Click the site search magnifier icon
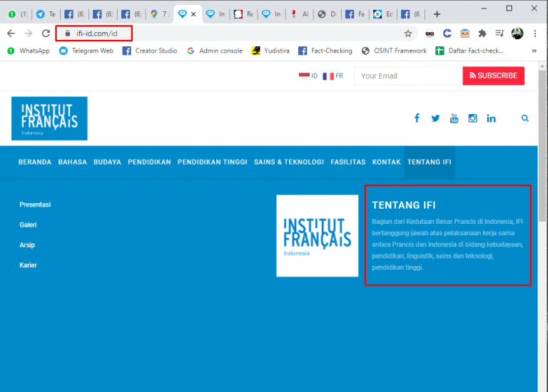Viewport: 548px width, 392px height. click(x=525, y=118)
